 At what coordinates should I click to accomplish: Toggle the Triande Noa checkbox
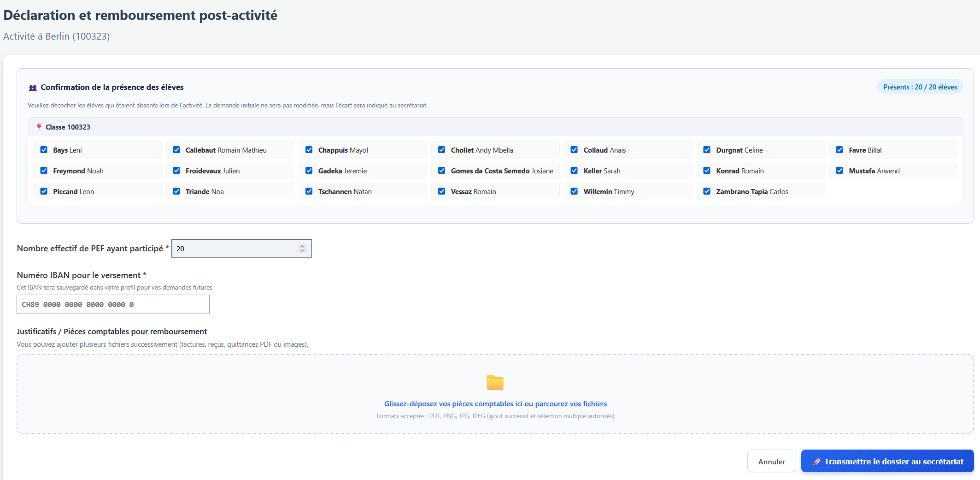176,191
